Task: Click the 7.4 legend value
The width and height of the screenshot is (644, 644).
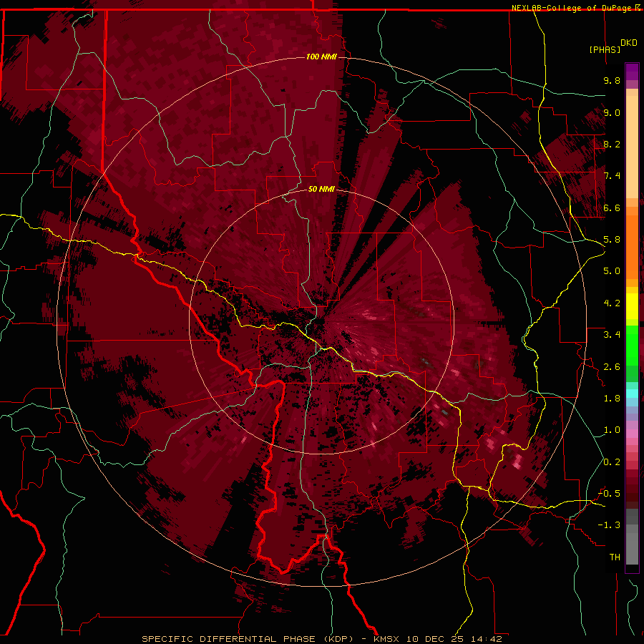Action: pyautogui.click(x=612, y=176)
